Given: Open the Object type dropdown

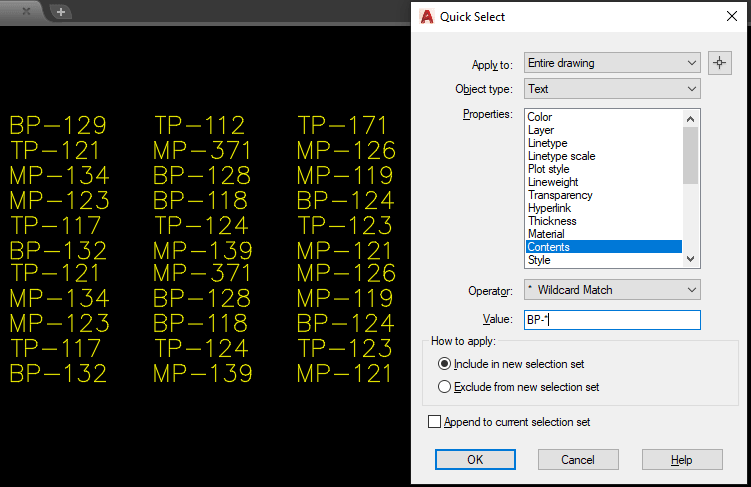Looking at the screenshot, I should coord(612,89).
